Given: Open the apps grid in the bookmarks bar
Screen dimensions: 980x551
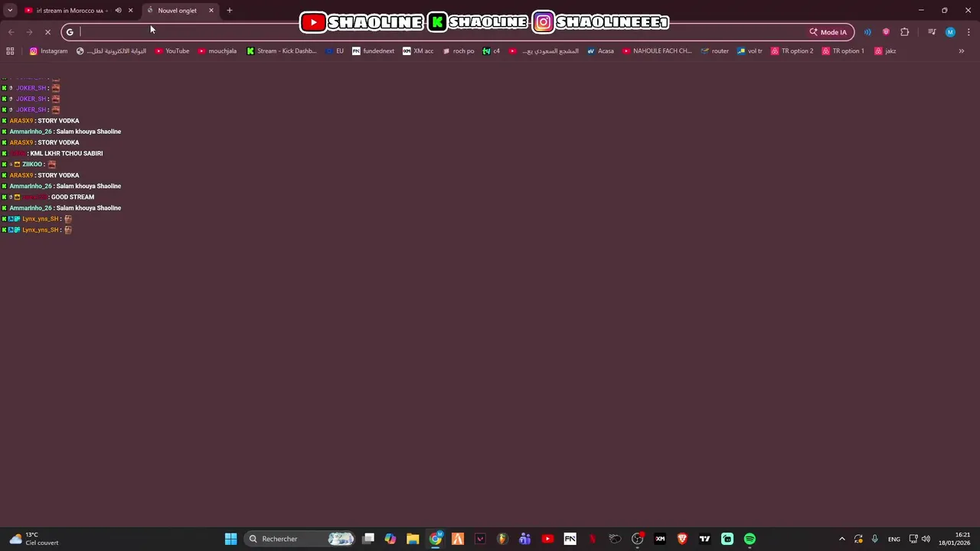Looking at the screenshot, I should point(10,51).
